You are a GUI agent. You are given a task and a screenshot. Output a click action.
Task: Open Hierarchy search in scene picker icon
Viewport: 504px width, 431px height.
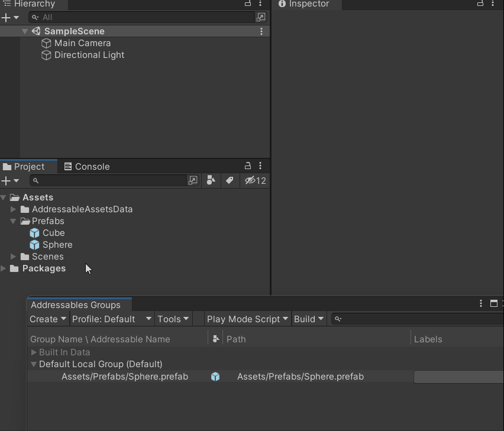[x=261, y=18]
